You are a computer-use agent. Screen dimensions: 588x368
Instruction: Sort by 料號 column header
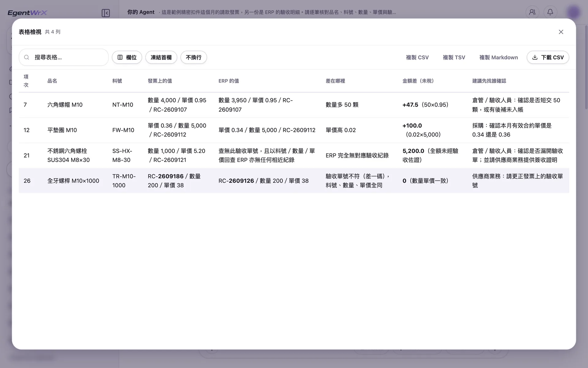point(117,81)
